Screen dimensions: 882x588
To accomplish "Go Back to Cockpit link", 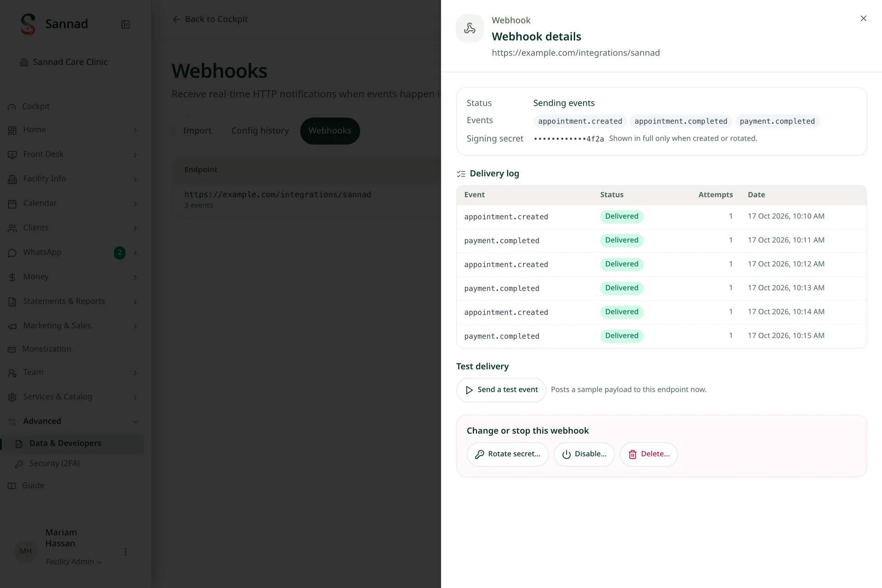I will (x=210, y=19).
